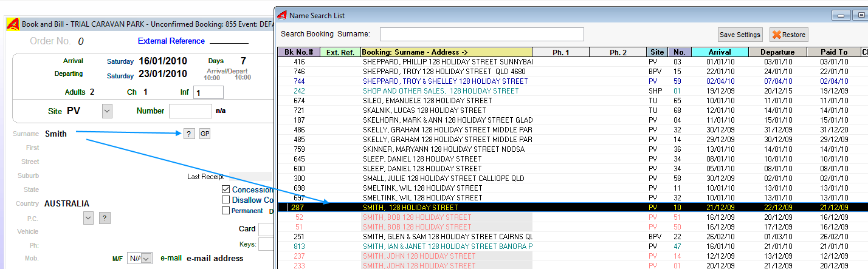Toggle the Concession checkbox

point(226,189)
